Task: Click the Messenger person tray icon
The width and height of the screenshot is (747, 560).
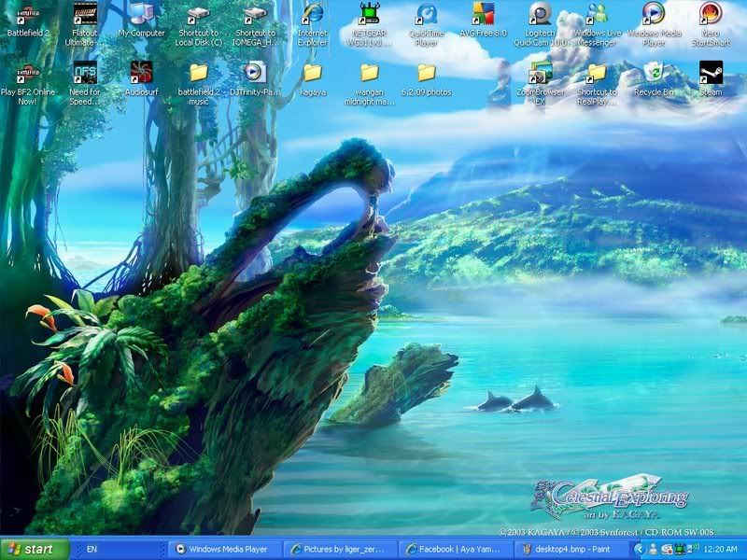Action: pos(653,549)
